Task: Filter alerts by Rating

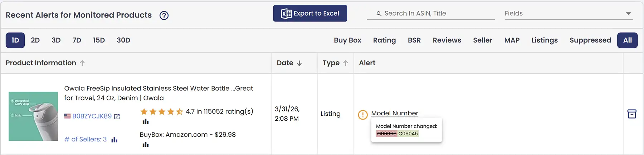Action: click(384, 40)
